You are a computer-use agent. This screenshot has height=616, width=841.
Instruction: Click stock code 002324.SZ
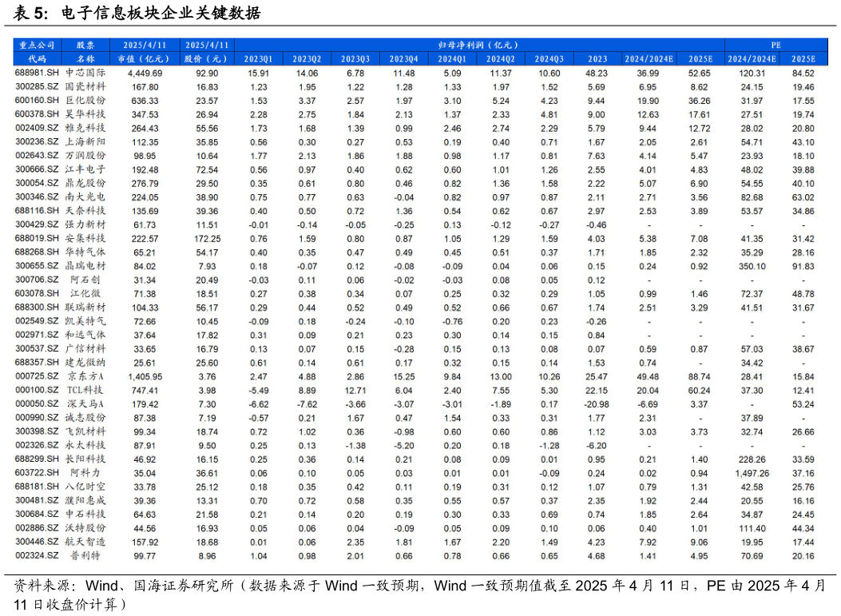[x=37, y=555]
